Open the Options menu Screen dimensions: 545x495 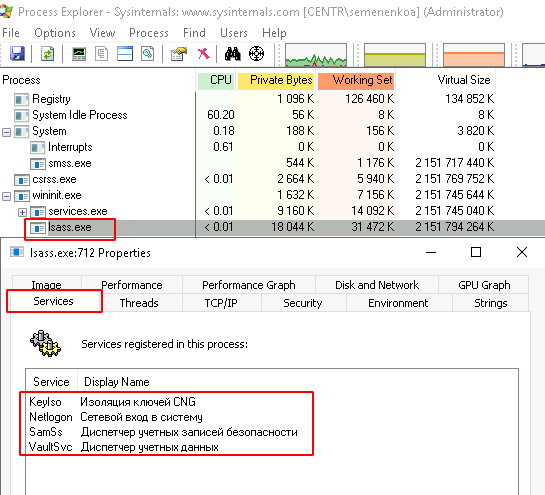point(55,33)
